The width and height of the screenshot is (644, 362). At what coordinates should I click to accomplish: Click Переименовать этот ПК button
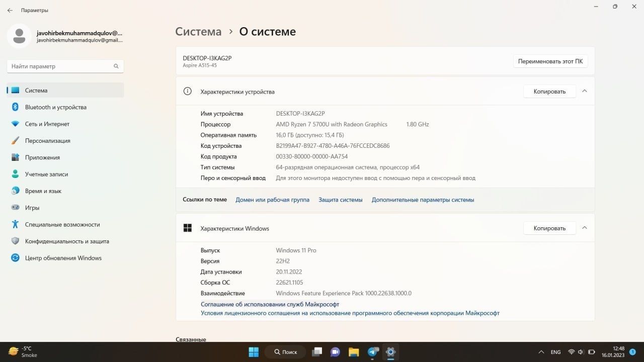click(x=550, y=61)
